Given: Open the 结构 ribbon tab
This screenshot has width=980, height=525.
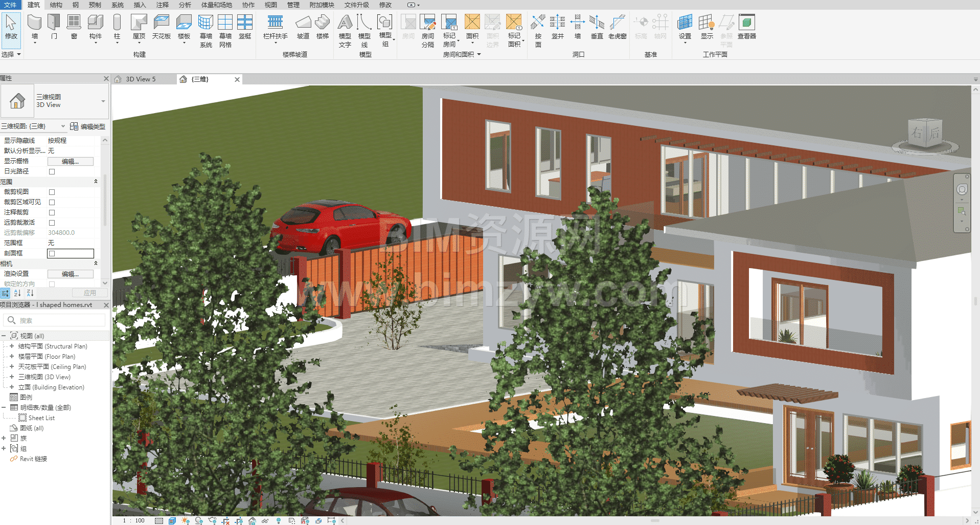Looking at the screenshot, I should coord(56,5).
